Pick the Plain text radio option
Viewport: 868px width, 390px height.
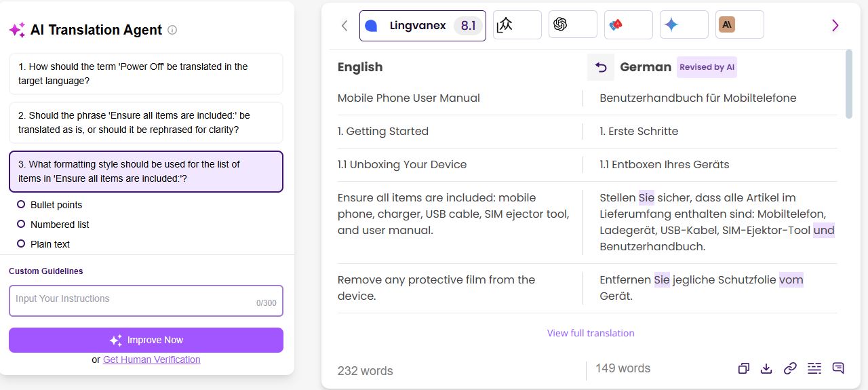coord(21,244)
